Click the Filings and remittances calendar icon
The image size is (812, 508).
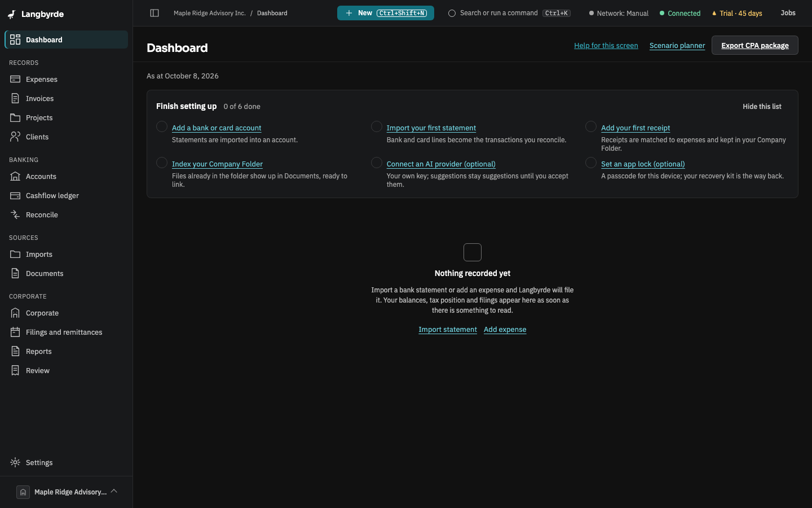pos(15,332)
